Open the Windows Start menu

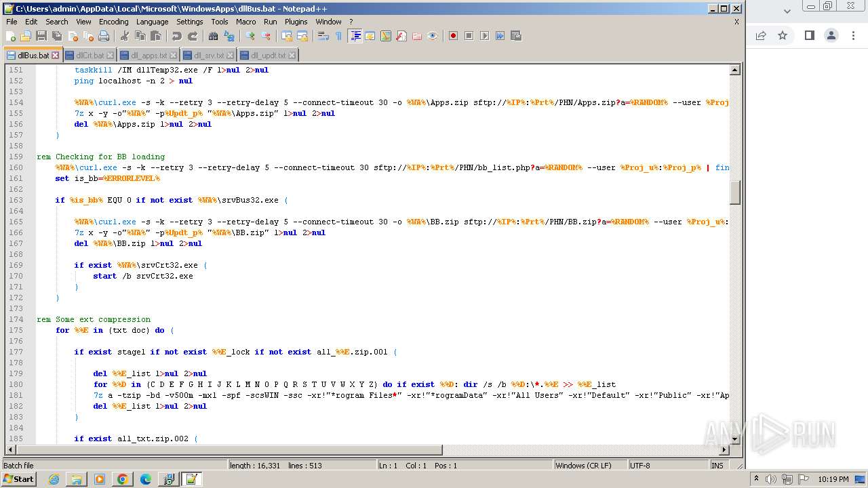coord(18,479)
